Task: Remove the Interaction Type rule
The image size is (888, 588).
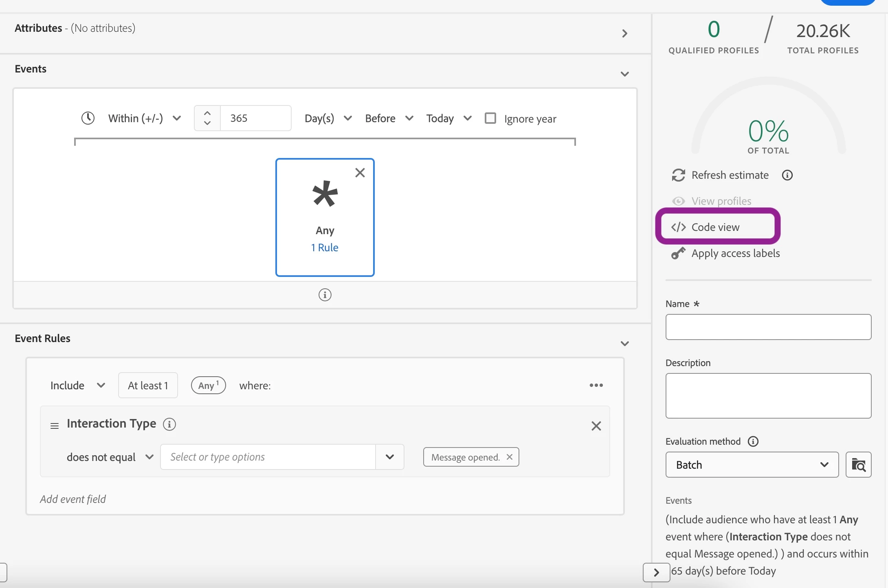Action: pyautogui.click(x=596, y=426)
